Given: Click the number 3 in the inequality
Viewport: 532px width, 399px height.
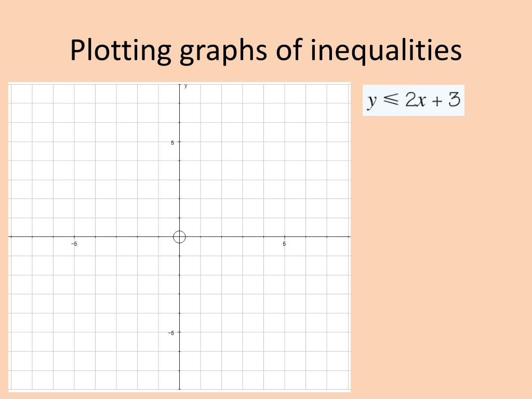Looking at the screenshot, I should click(454, 99).
